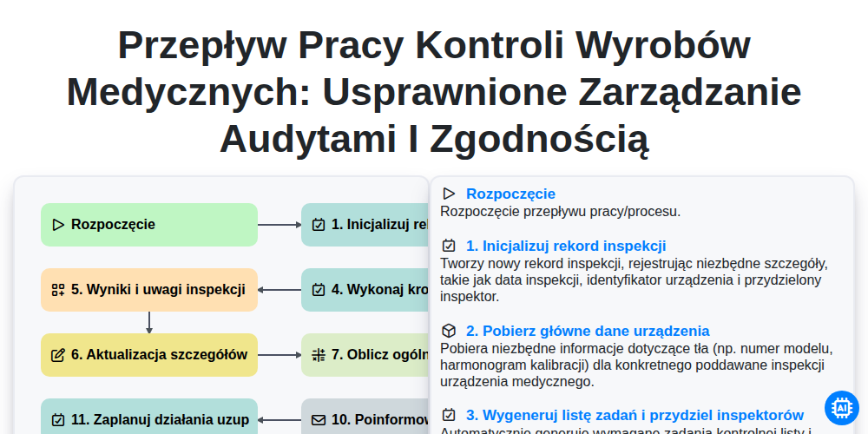Select node '4. Wykonaj kro...'
The height and width of the screenshot is (434, 868).
tap(365, 290)
